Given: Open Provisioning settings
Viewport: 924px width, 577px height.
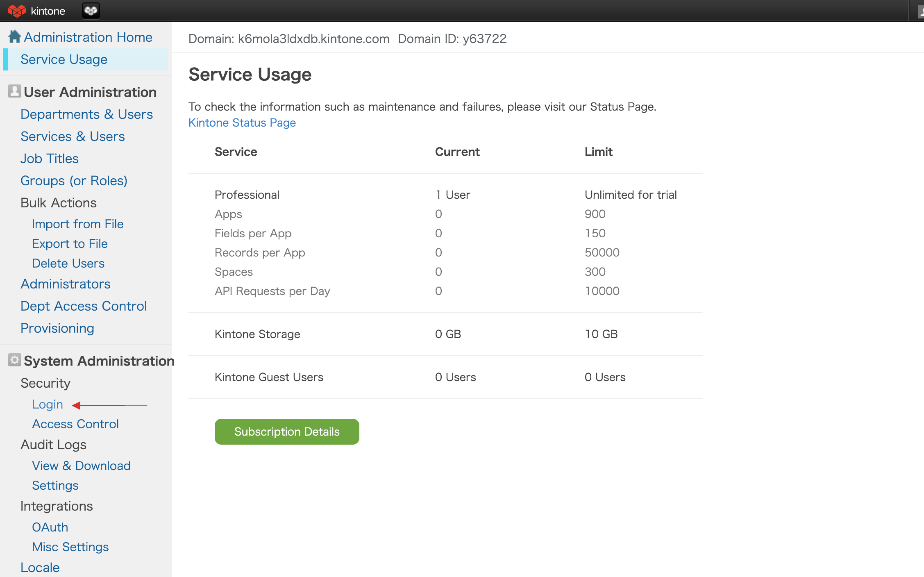Looking at the screenshot, I should coord(57,328).
